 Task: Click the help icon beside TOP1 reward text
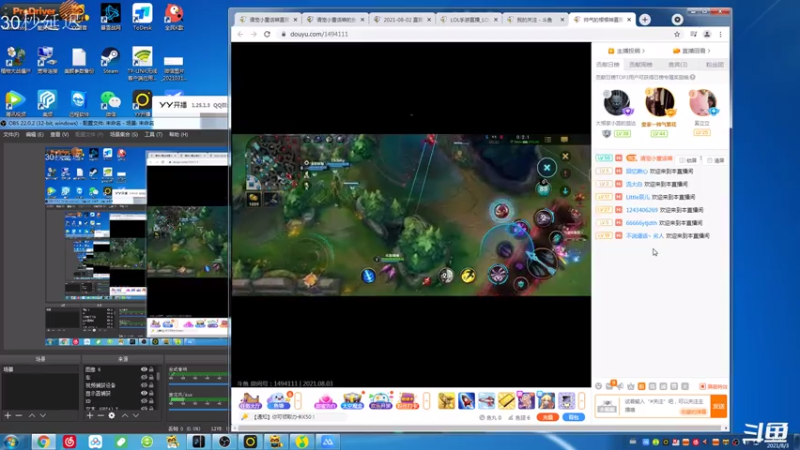[692, 77]
